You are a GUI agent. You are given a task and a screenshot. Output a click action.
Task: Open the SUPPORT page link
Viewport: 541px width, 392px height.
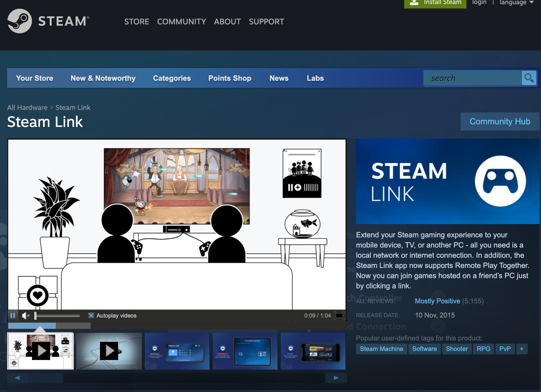pos(267,22)
